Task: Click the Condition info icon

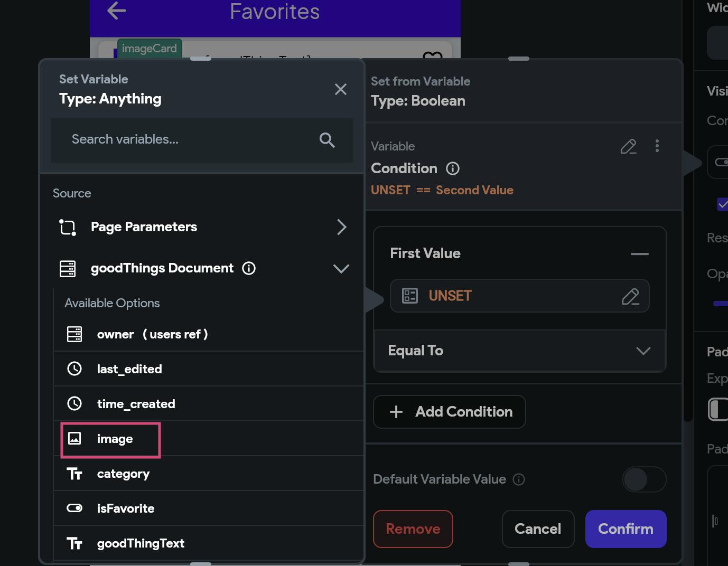Action: pyautogui.click(x=453, y=168)
